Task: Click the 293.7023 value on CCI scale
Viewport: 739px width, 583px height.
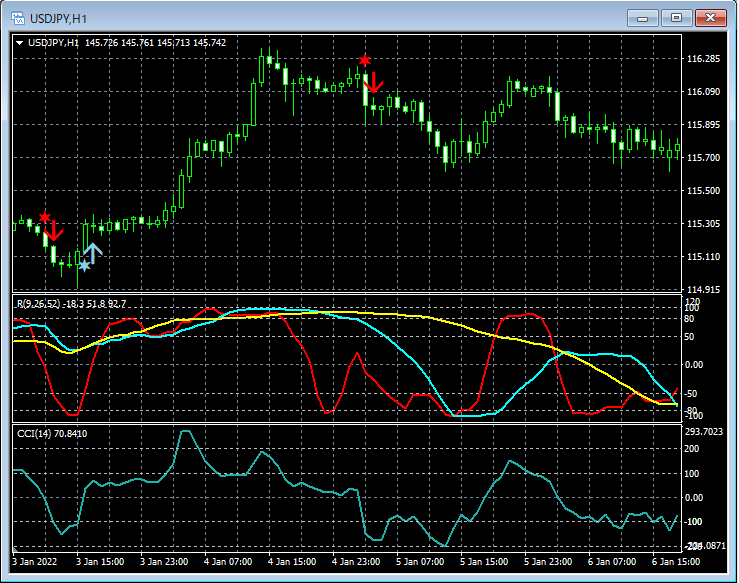Action: pyautogui.click(x=706, y=432)
